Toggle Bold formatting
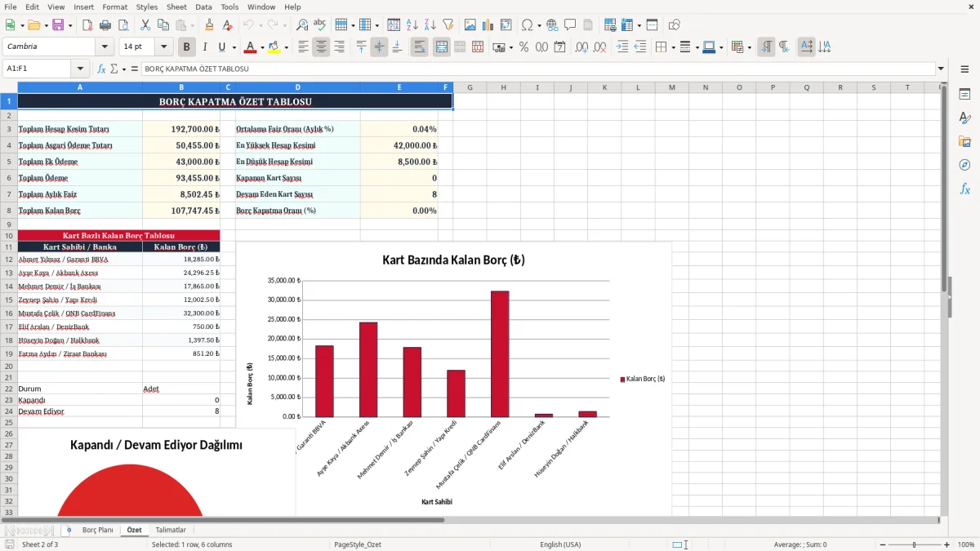Image resolution: width=980 pixels, height=551 pixels. 186,47
